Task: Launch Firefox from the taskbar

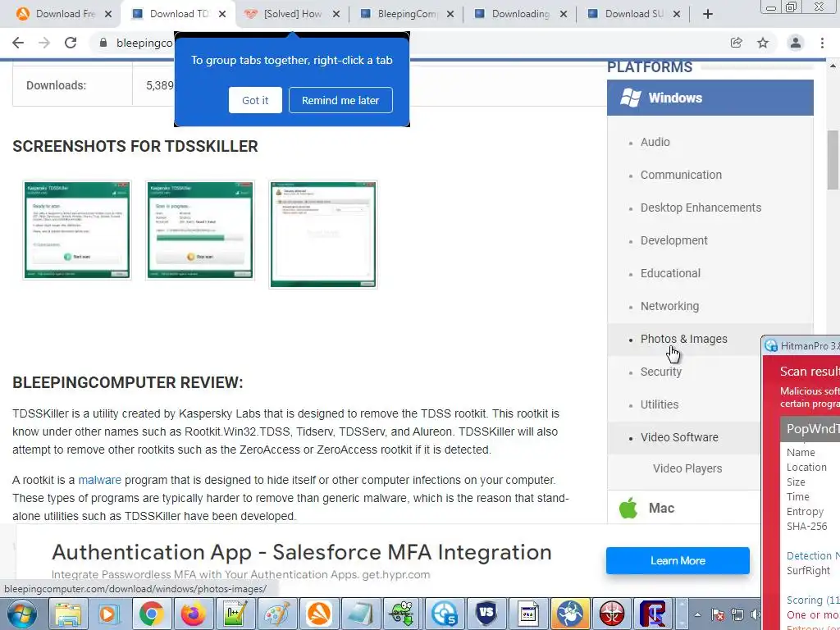Action: click(194, 614)
